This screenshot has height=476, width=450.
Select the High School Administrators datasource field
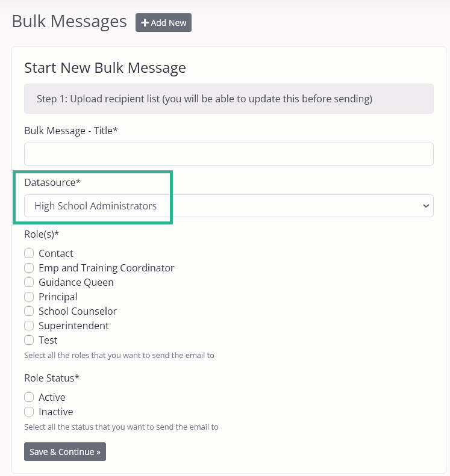click(x=229, y=206)
